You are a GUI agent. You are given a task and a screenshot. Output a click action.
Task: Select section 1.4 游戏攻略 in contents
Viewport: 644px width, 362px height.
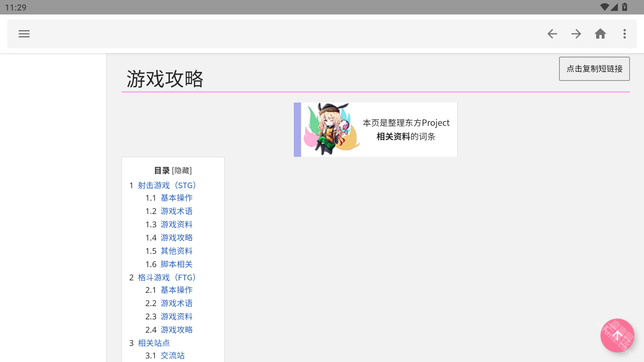click(x=176, y=238)
